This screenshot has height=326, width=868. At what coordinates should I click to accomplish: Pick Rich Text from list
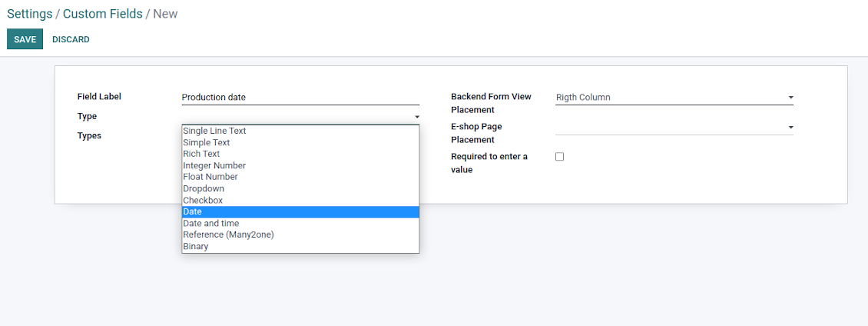(201, 154)
